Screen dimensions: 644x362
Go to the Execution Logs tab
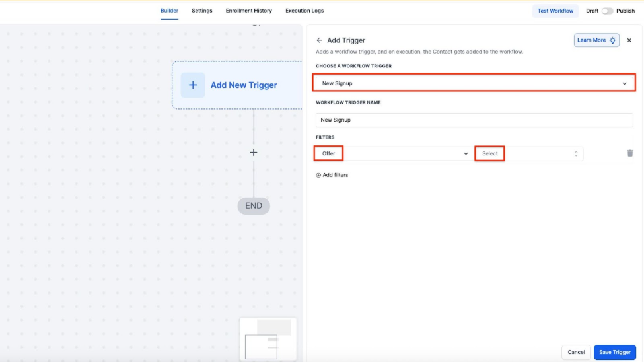coord(304,11)
